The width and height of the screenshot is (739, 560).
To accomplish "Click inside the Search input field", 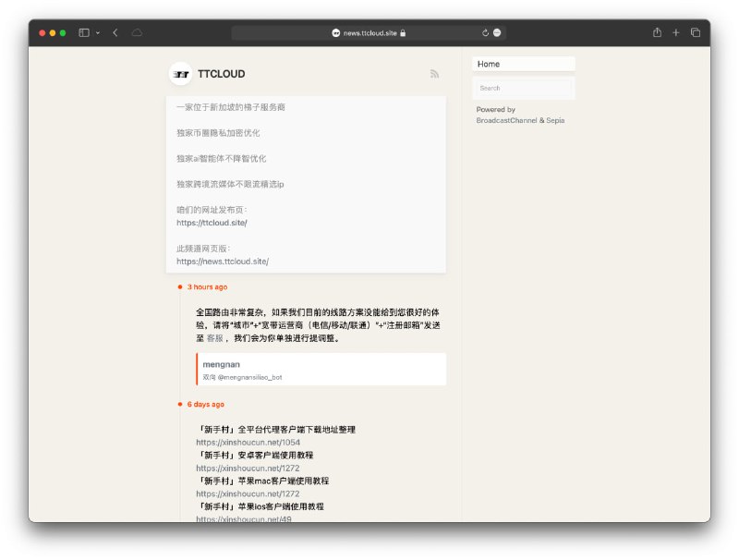I will 523,87.
